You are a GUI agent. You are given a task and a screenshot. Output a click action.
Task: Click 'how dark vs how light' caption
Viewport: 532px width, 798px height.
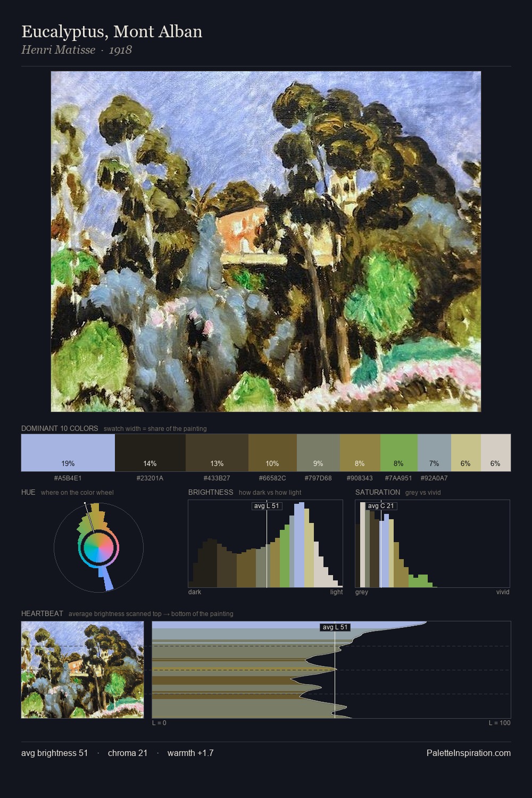pyautogui.click(x=270, y=493)
